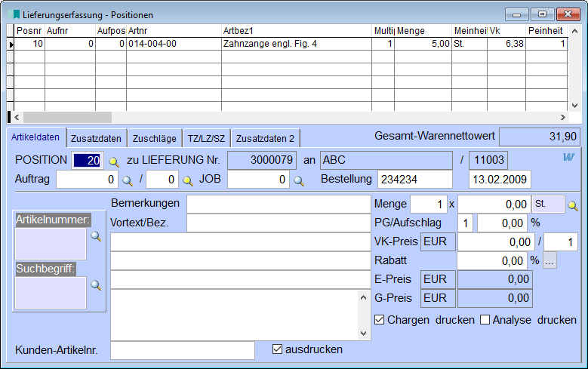
Task: Open the Zuschläge tab
Action: click(154, 138)
